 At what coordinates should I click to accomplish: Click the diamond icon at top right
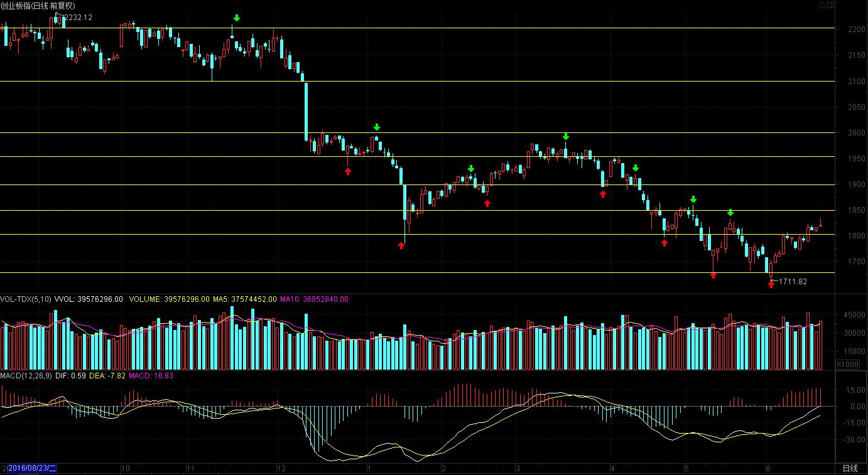821,5
